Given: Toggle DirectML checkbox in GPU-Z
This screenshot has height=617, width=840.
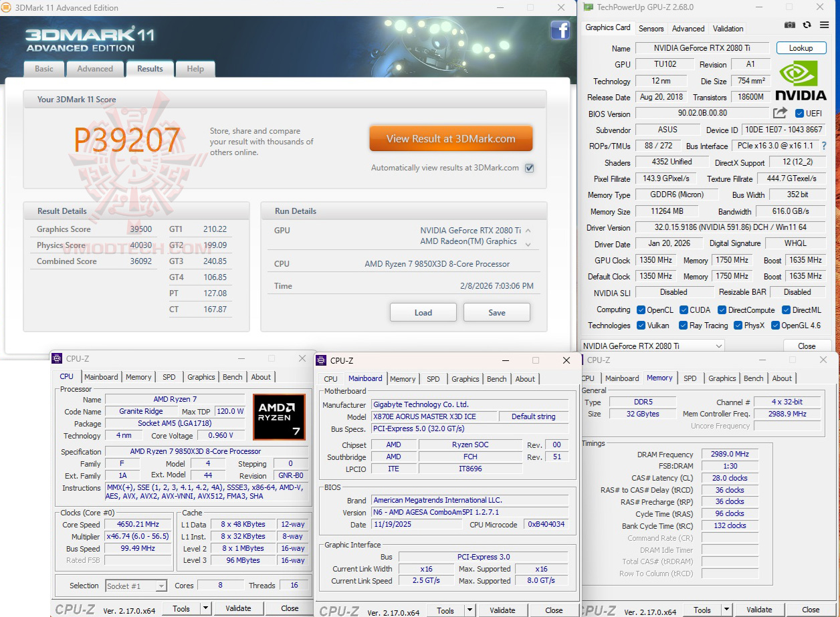Looking at the screenshot, I should (785, 310).
